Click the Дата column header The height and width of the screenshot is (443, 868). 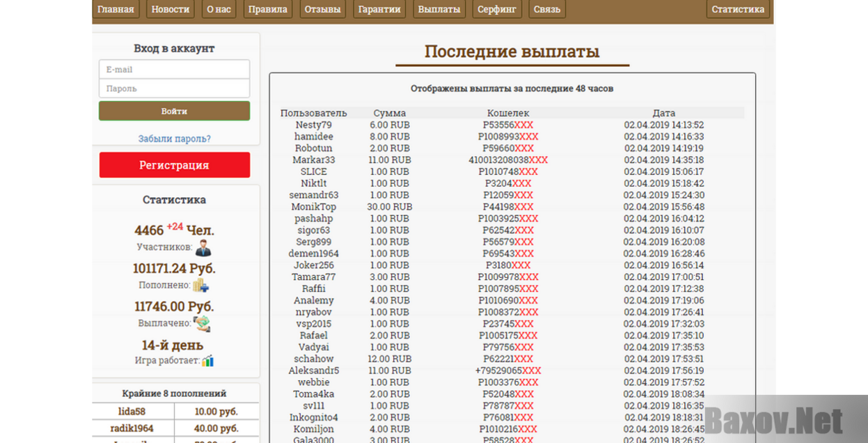pos(664,113)
